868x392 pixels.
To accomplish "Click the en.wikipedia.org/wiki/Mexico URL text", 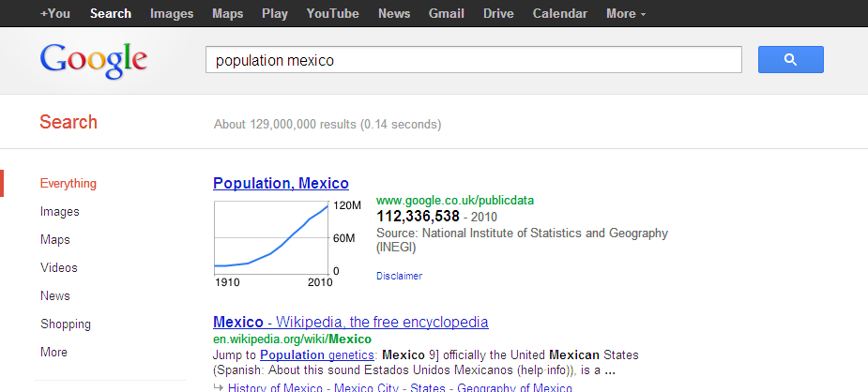I will pyautogui.click(x=292, y=339).
